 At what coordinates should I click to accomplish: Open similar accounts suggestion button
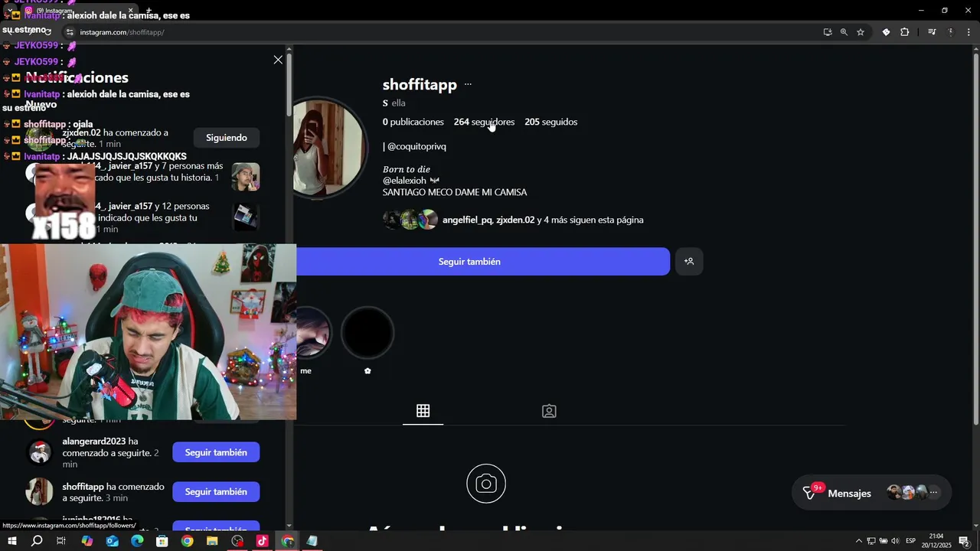(689, 262)
